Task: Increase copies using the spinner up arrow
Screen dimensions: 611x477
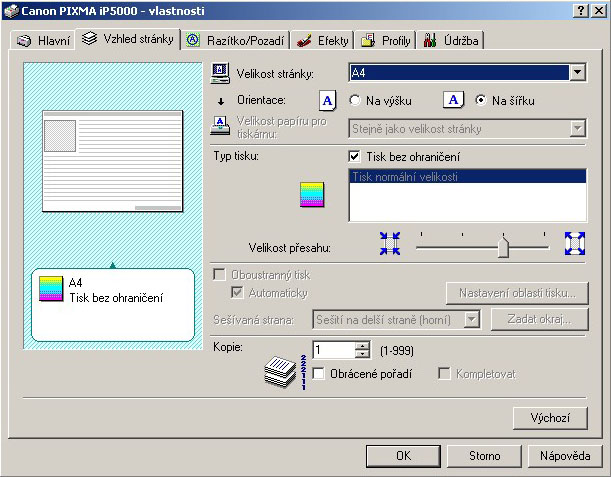Action: [362, 346]
